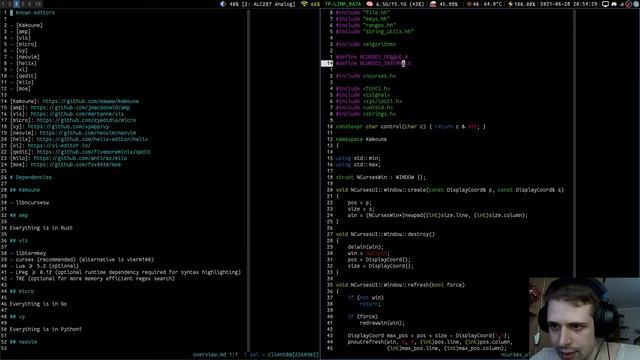Click the '#include <ncurses.h>' line
This screenshot has width=640, height=360.
coord(366,76)
